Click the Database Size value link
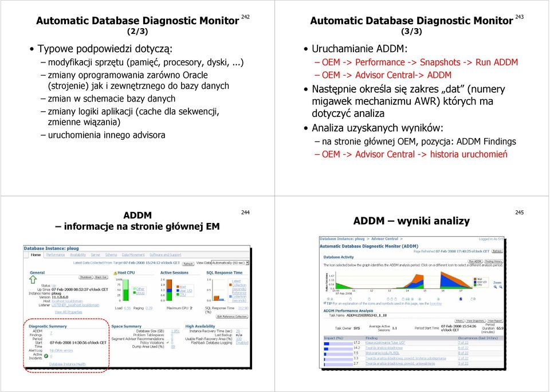Image resolution: width=550 pixels, height=392 pixels. [175, 331]
